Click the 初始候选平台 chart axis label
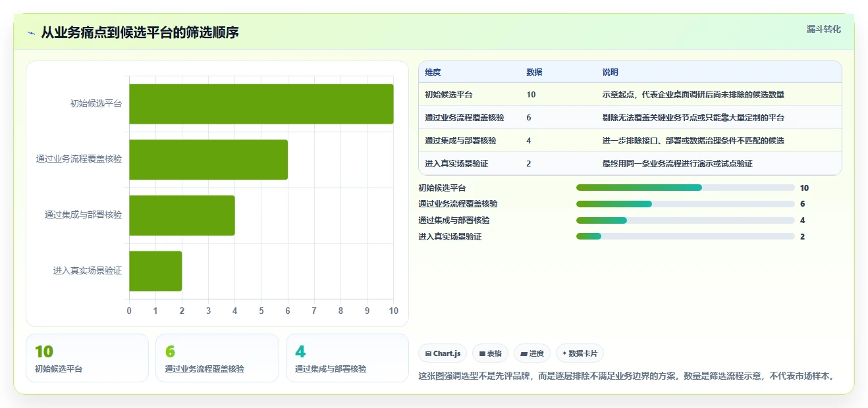868x408 pixels. [96, 104]
